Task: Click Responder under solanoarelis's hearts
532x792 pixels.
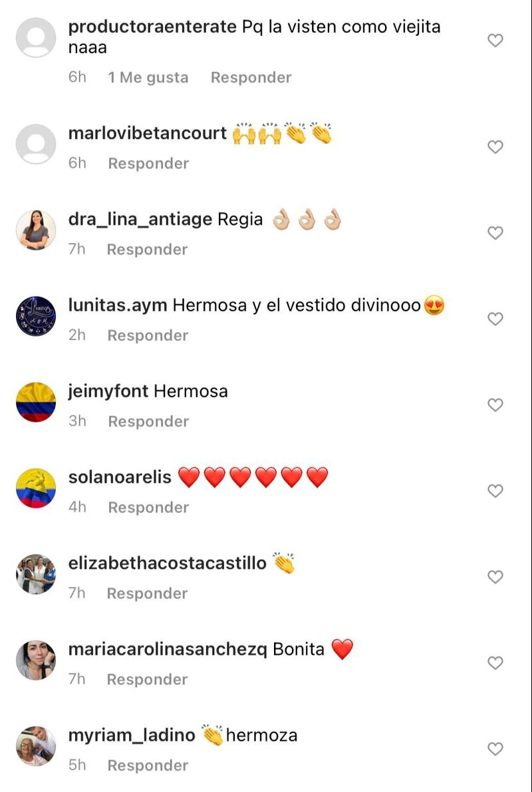Action: 148,507
